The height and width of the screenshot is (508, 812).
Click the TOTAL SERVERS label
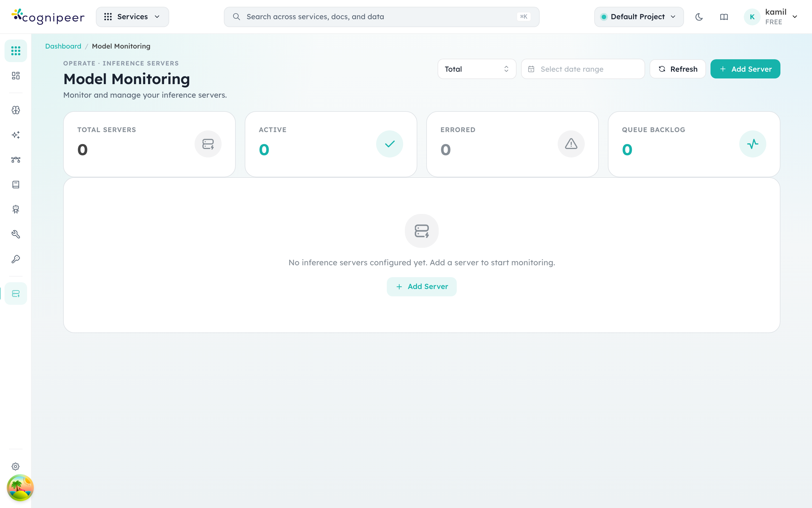tap(107, 130)
